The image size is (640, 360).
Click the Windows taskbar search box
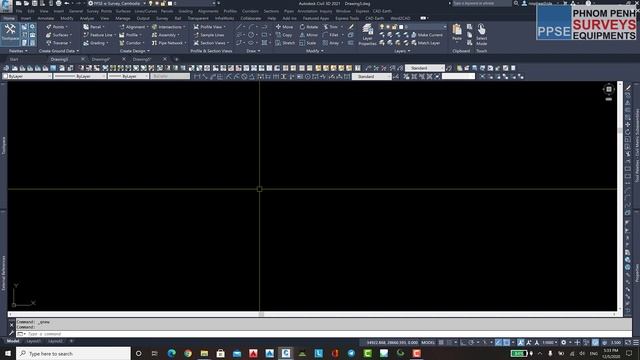click(x=73, y=353)
